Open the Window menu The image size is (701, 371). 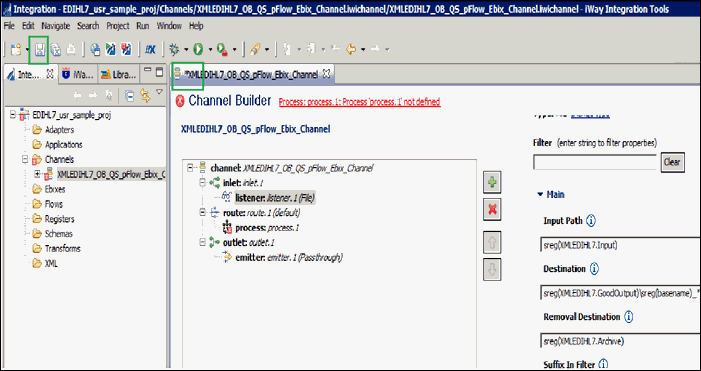click(169, 26)
